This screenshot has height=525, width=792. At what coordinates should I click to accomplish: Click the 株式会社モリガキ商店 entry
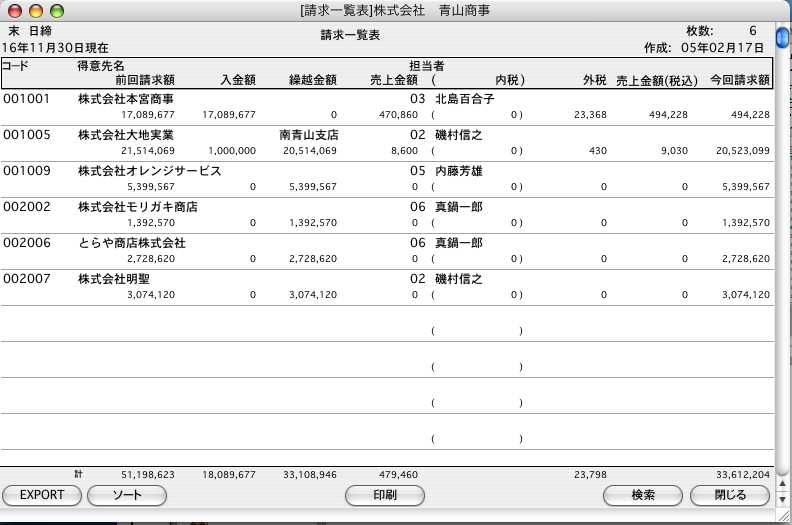point(137,207)
